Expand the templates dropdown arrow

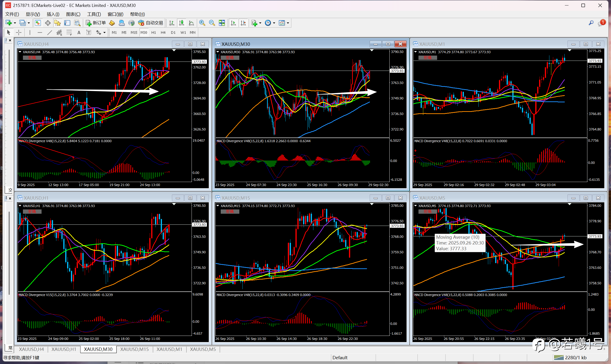pos(288,23)
